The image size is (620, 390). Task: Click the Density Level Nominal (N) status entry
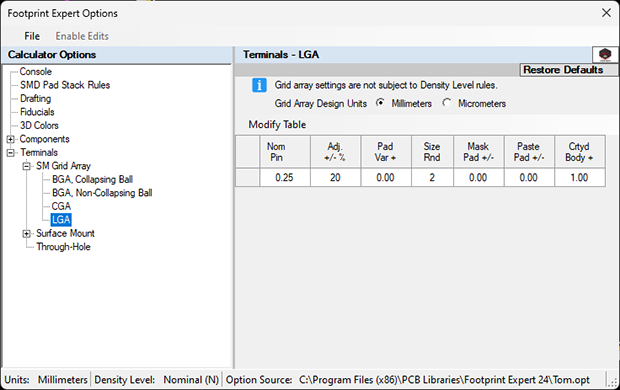[157, 380]
